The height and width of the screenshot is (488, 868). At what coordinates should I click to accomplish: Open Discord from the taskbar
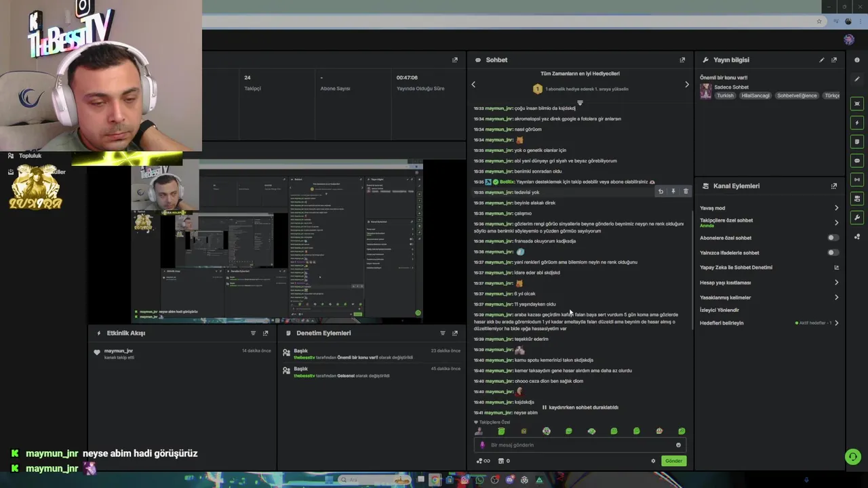point(509,480)
